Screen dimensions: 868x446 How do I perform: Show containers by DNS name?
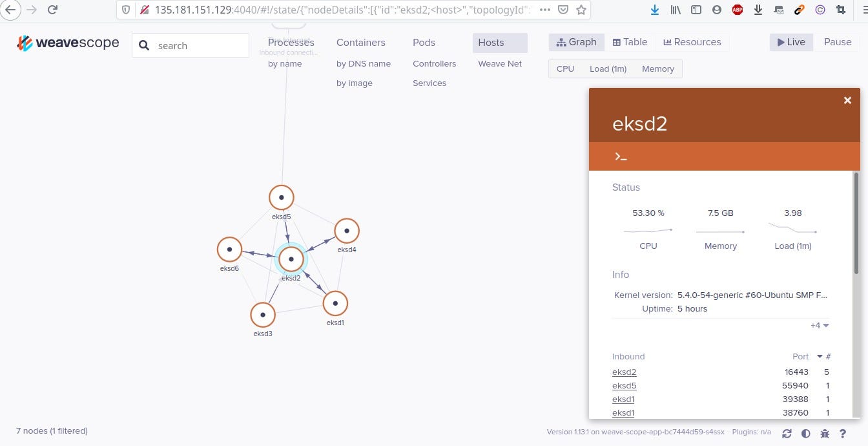364,64
